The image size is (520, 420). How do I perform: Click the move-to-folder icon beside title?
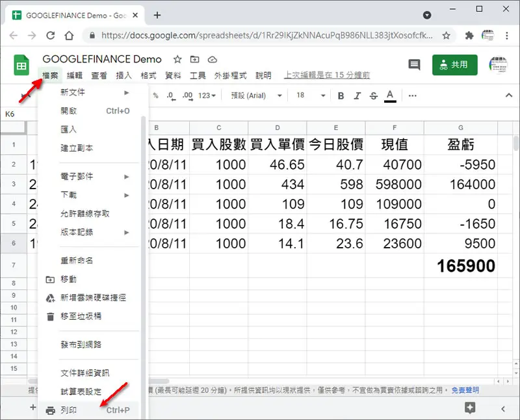194,59
